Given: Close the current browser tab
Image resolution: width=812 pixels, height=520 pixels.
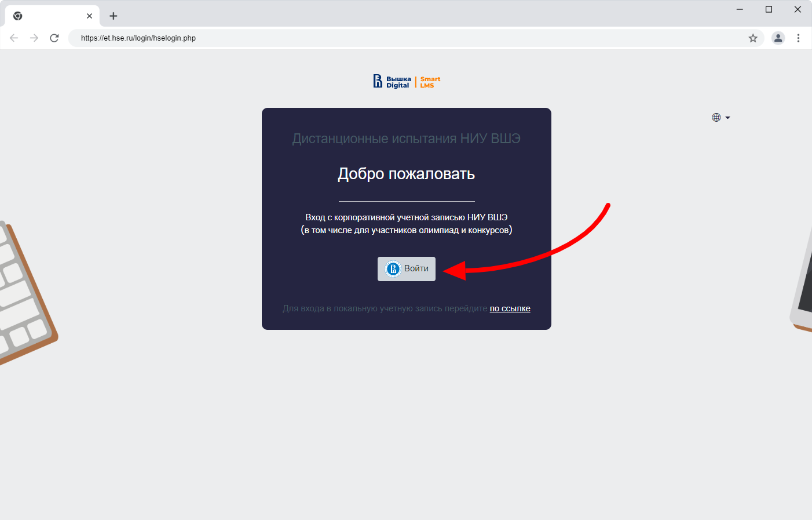Looking at the screenshot, I should (89, 16).
